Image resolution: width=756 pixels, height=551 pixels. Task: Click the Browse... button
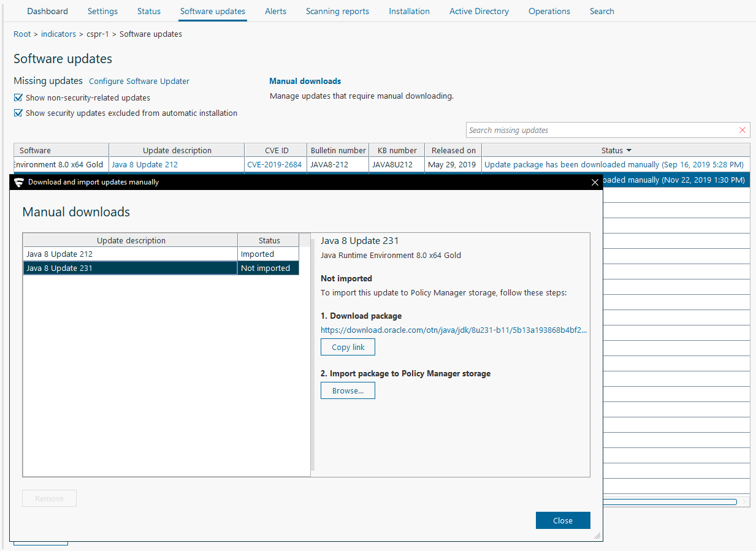coord(348,390)
